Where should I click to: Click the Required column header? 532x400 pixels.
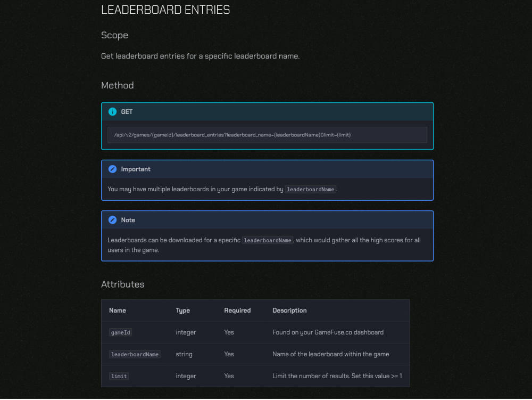point(237,311)
